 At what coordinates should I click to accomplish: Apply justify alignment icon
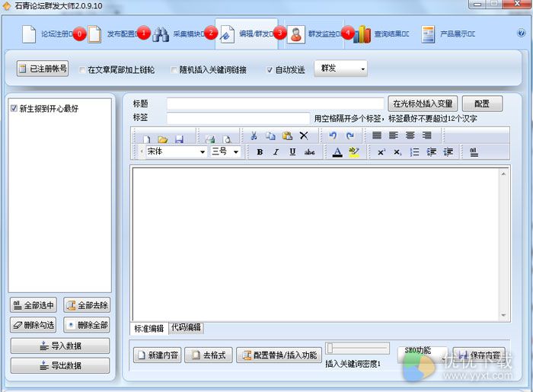[x=377, y=135]
